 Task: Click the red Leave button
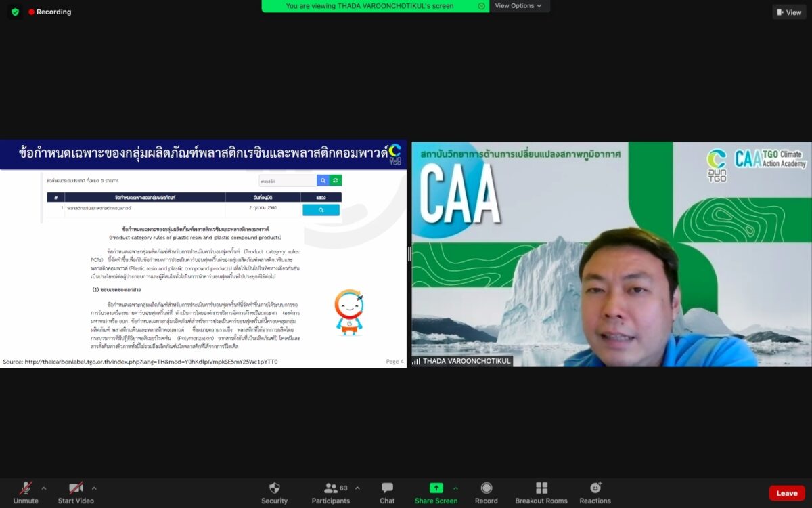[x=786, y=493]
